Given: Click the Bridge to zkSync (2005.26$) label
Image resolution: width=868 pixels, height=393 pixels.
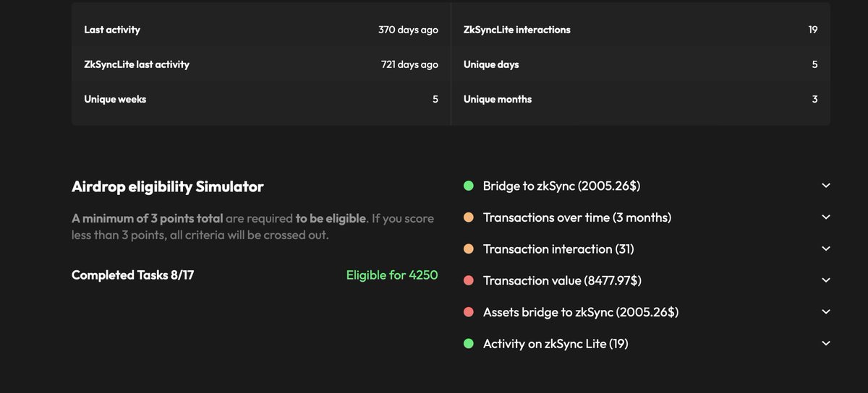Looking at the screenshot, I should click(561, 186).
